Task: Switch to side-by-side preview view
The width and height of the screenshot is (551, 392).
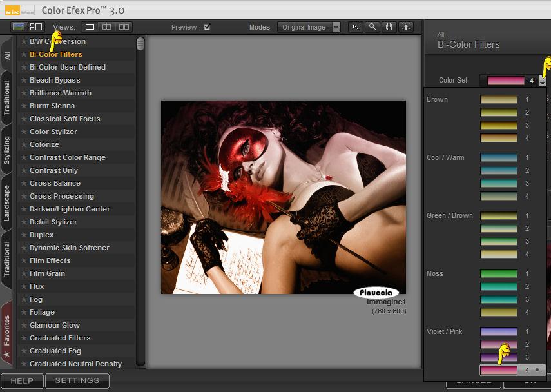Action: [x=124, y=27]
